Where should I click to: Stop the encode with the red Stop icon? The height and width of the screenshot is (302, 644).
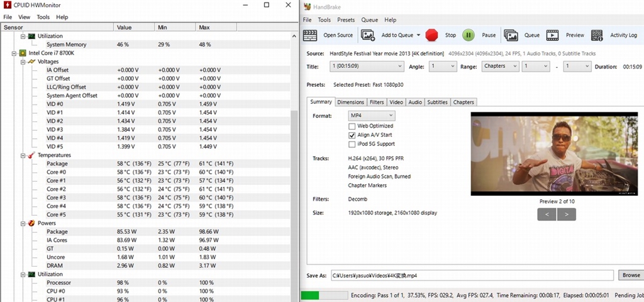(431, 35)
